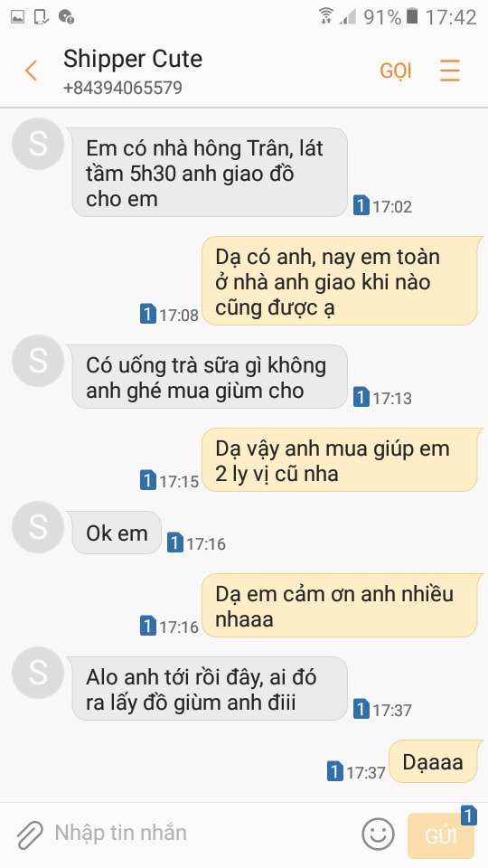This screenshot has width=488, height=868.
Task: Open Shipper Cute contact name header
Action: tap(133, 59)
